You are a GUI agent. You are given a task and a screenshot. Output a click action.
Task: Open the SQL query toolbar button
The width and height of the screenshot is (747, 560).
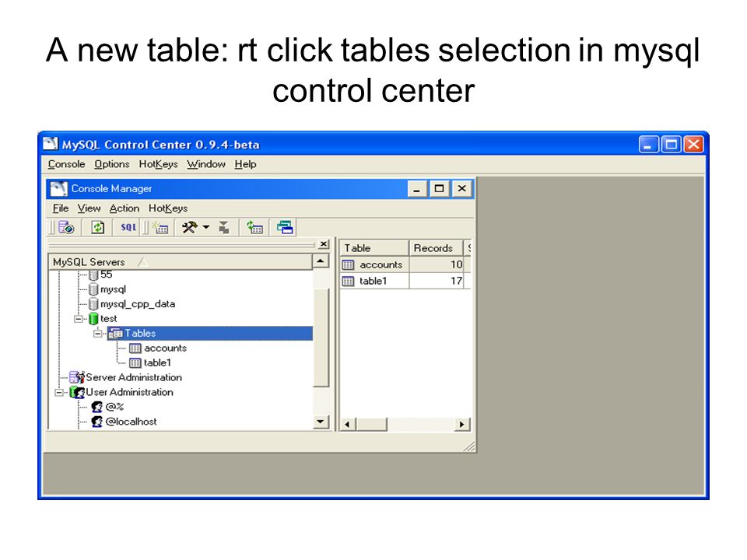[x=128, y=227]
